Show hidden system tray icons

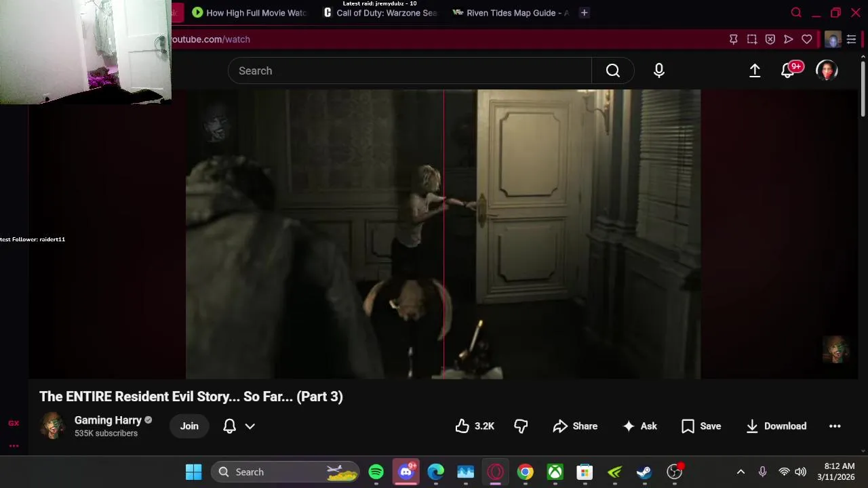point(741,472)
